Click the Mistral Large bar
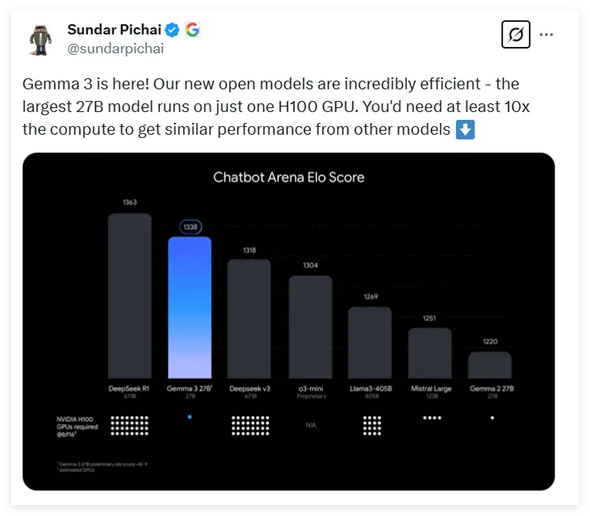Image resolution: width=590 pixels, height=516 pixels. click(x=430, y=353)
